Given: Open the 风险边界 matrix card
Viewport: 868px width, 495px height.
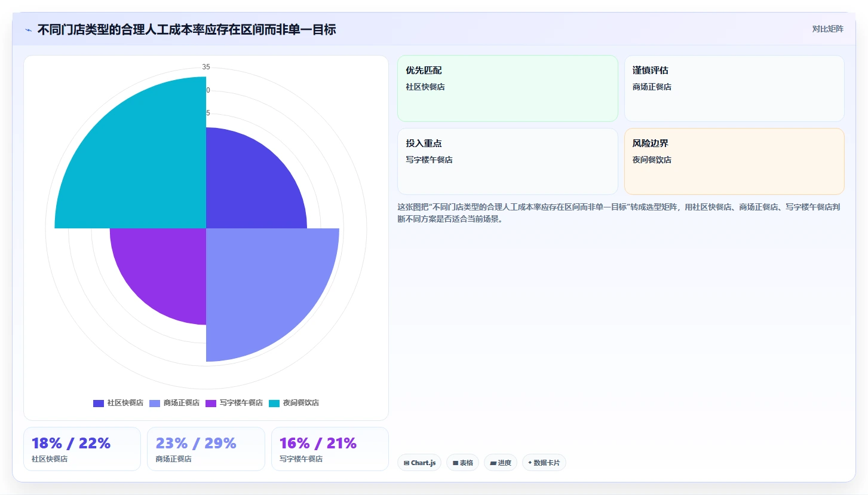Looking at the screenshot, I should [734, 161].
